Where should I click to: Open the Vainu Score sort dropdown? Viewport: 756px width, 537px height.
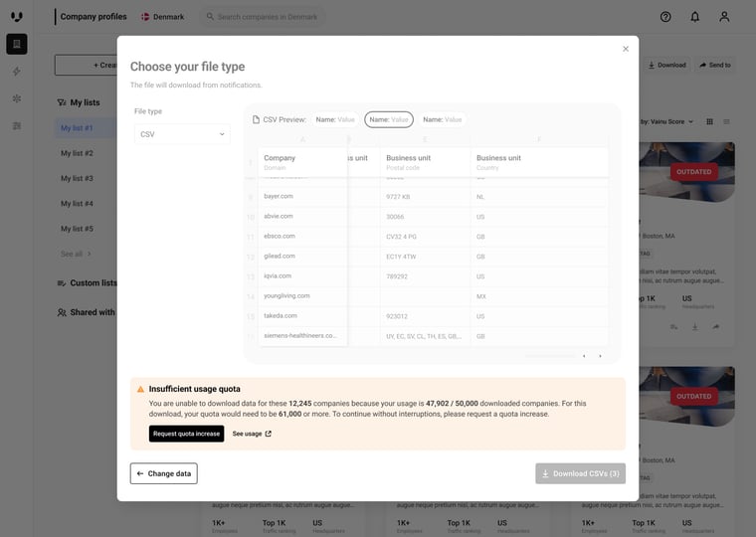(666, 121)
